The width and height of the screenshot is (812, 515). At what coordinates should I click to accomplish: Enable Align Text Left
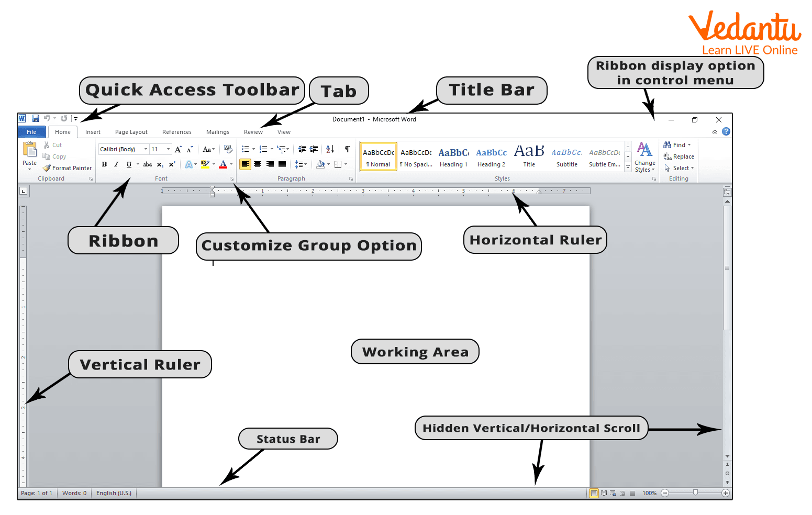(245, 164)
